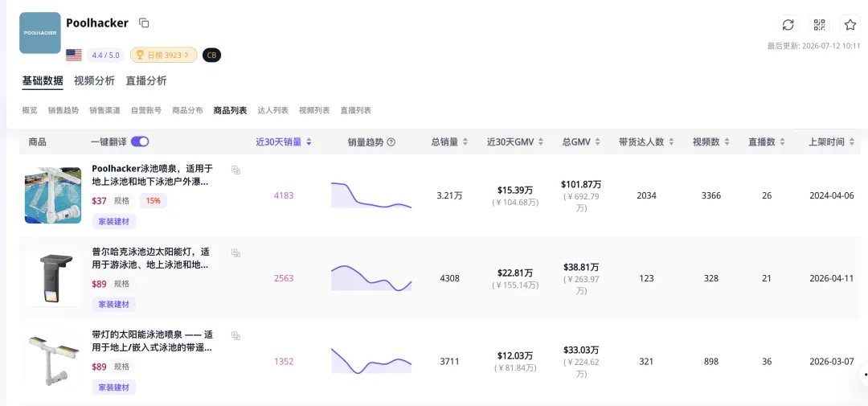Switch to 视频分析 tab
The width and height of the screenshot is (868, 406).
pyautogui.click(x=94, y=81)
